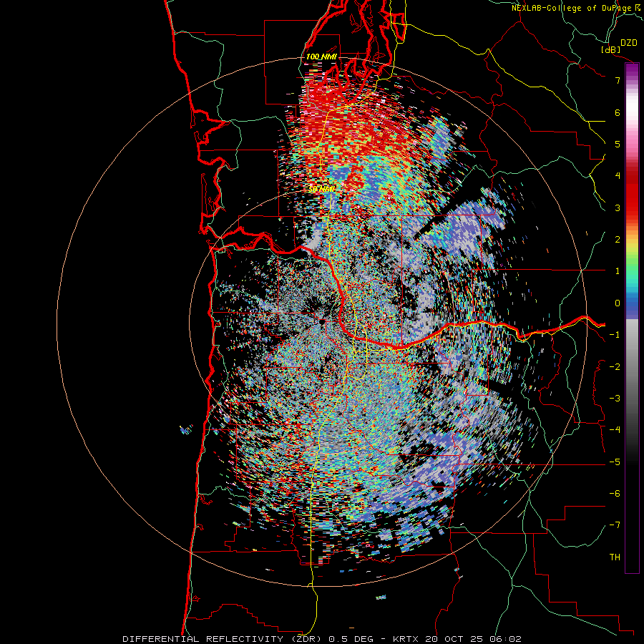Click the 50 NMI range ring label

(x=322, y=190)
